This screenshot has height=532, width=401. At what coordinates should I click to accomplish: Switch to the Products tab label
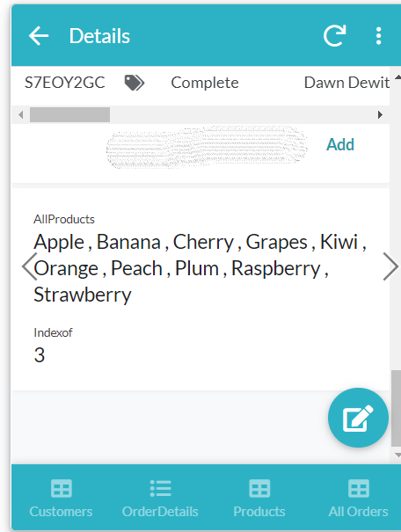pyautogui.click(x=259, y=511)
